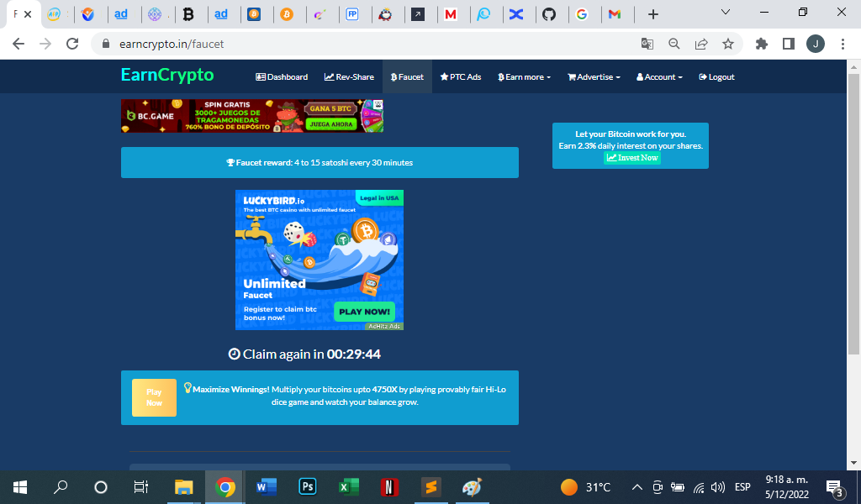Screen dimensions: 861x504
Task: Click PLAY NOW in LuckyBird ad
Action: [365, 312]
